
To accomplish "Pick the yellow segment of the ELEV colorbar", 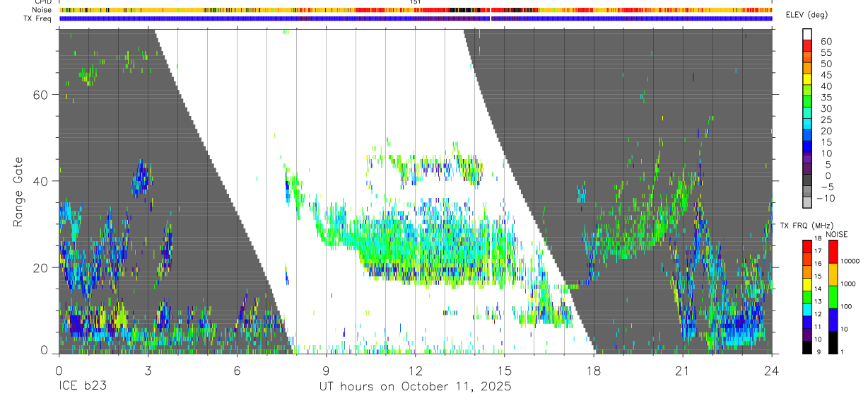I will point(807,79).
